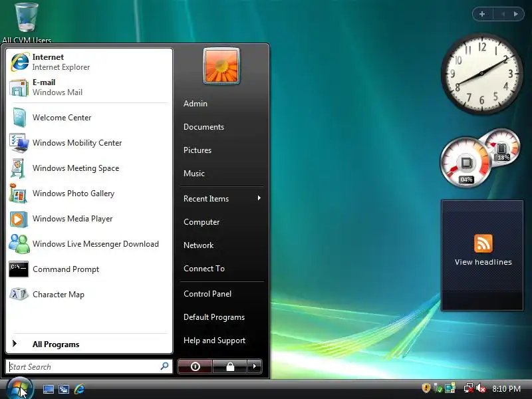Open Command Prompt icon

coord(19,269)
